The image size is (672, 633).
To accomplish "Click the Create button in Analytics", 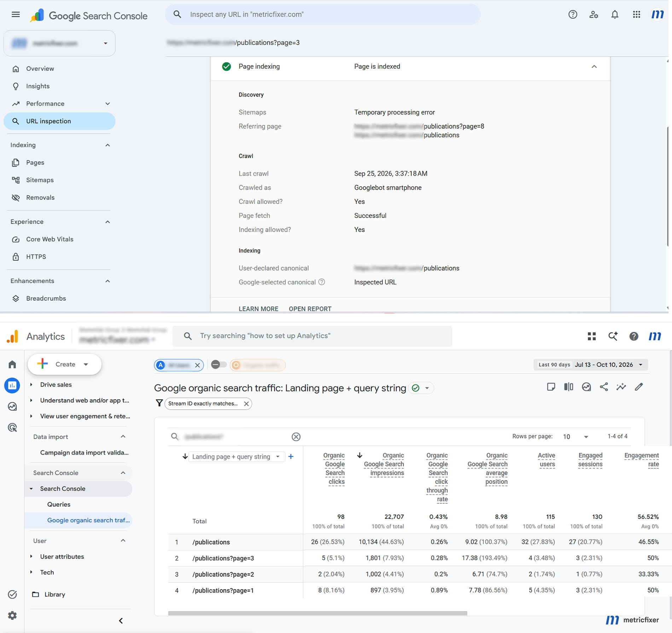I will pyautogui.click(x=65, y=364).
